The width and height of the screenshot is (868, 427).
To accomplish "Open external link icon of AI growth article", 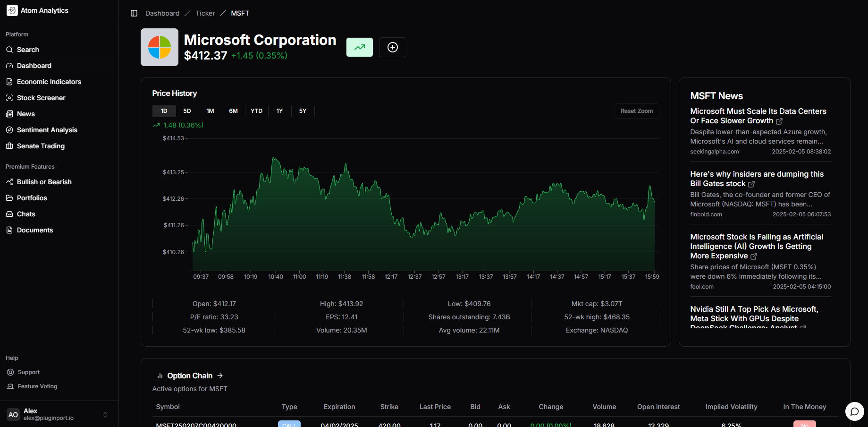I will coord(754,256).
